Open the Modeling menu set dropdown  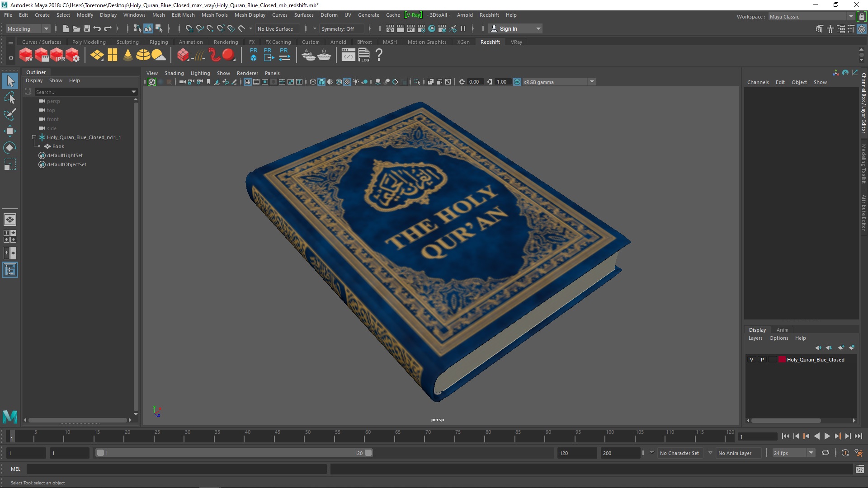[28, 28]
